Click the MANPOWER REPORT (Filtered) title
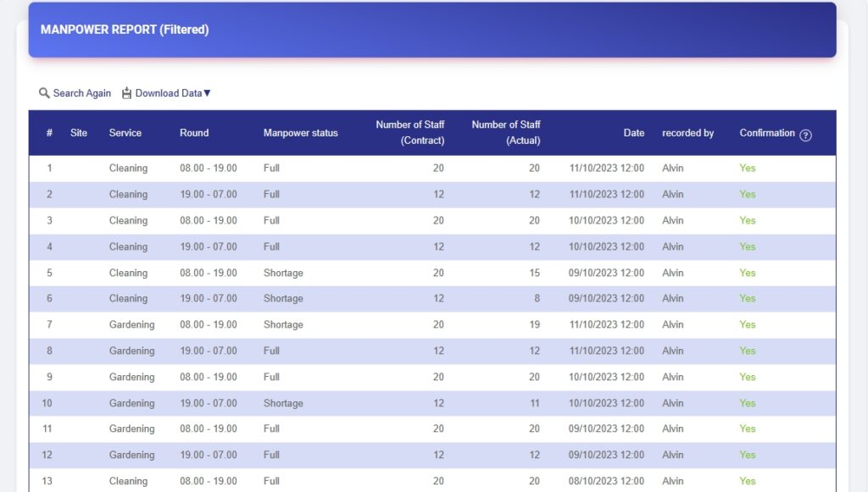The height and width of the screenshot is (492, 868). click(125, 30)
